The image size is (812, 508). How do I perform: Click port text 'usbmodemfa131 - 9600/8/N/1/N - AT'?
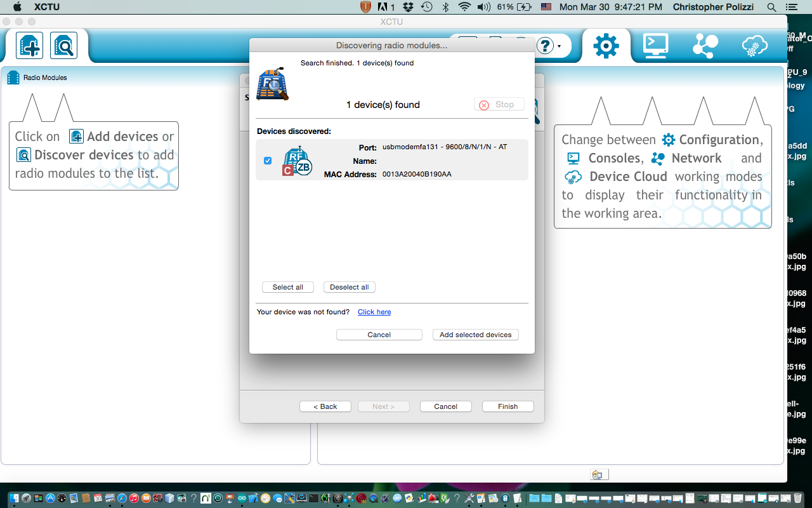pos(445,147)
